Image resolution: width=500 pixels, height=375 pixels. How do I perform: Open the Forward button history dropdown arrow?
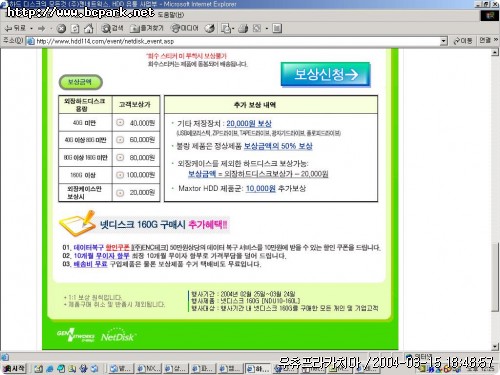[51, 29]
